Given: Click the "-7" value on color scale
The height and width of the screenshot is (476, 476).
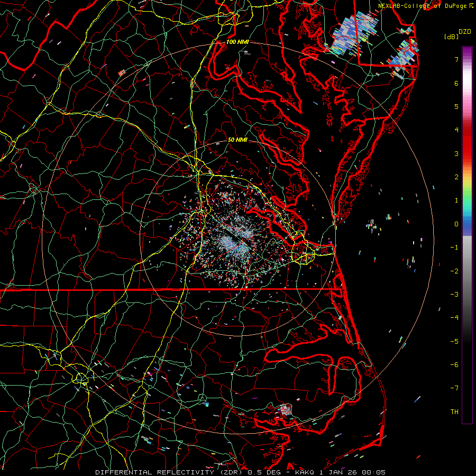Looking at the screenshot, I should 454,388.
